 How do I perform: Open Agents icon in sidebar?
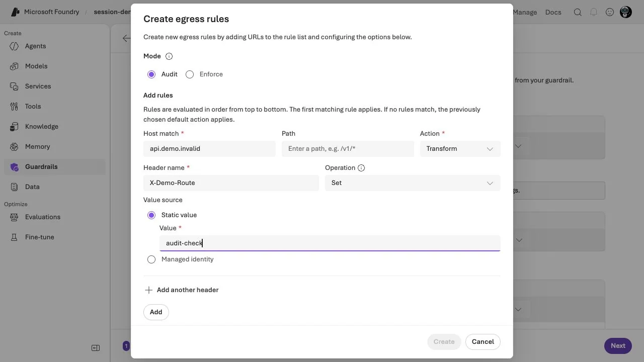pyautogui.click(x=15, y=46)
